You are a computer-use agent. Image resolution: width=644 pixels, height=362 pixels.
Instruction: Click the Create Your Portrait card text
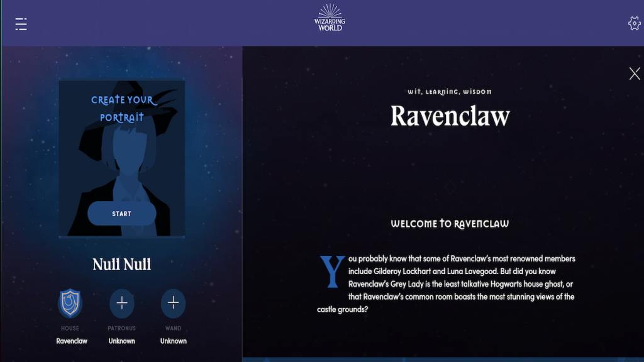(122, 107)
